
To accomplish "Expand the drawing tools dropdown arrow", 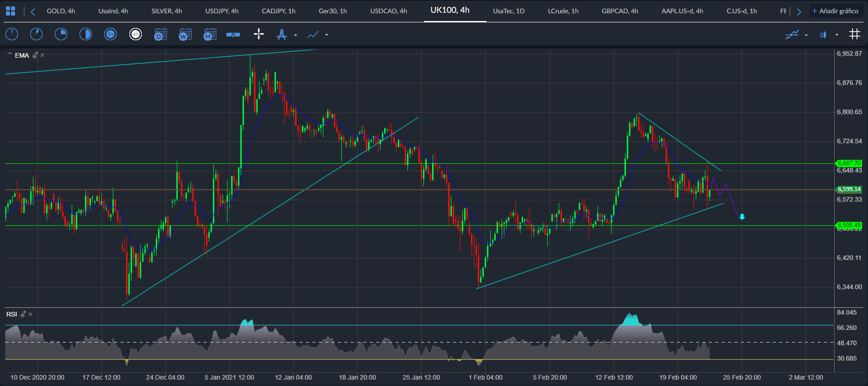I will [295, 35].
